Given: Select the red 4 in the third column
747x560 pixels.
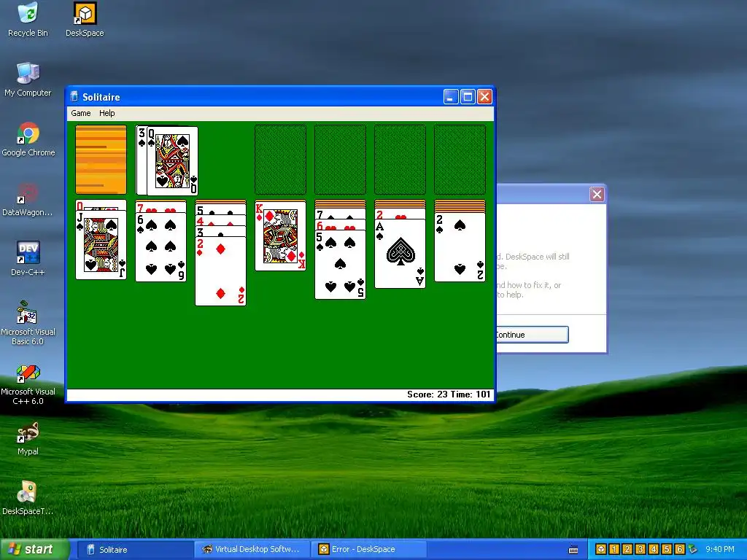Looking at the screenshot, I should 220,220.
